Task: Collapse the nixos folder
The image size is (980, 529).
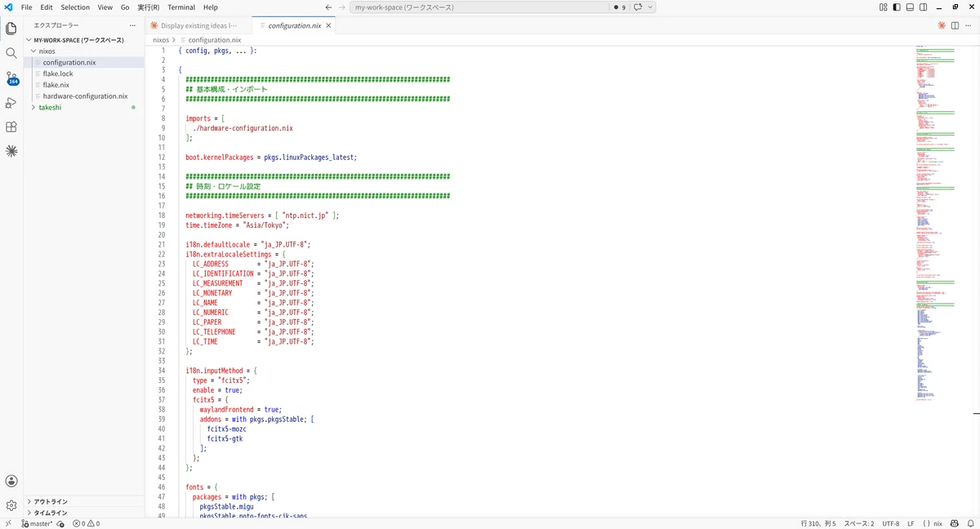Action: click(33, 51)
